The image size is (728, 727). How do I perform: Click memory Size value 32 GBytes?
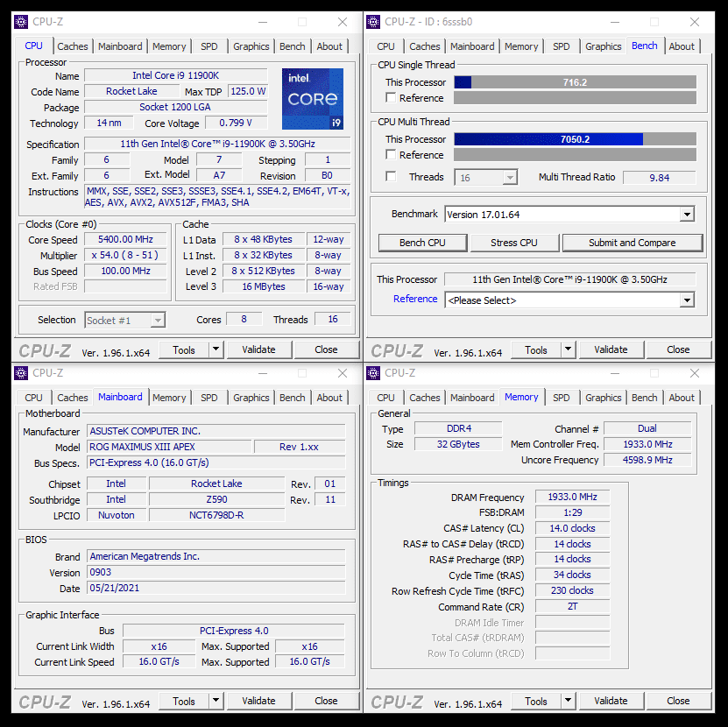click(458, 444)
